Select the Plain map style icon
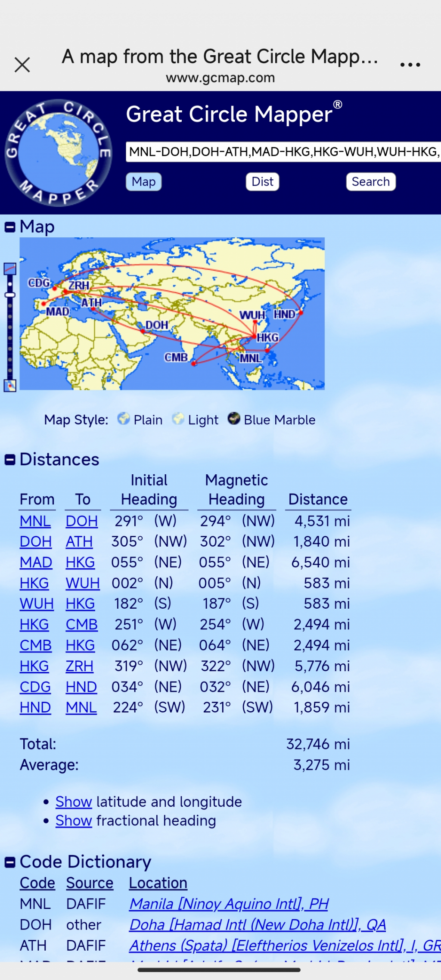441x980 pixels. coord(124,419)
